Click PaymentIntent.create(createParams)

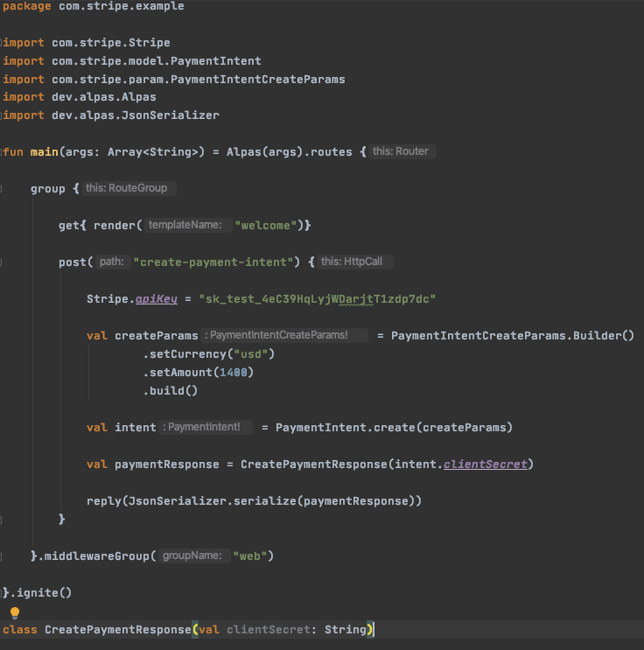(394, 428)
